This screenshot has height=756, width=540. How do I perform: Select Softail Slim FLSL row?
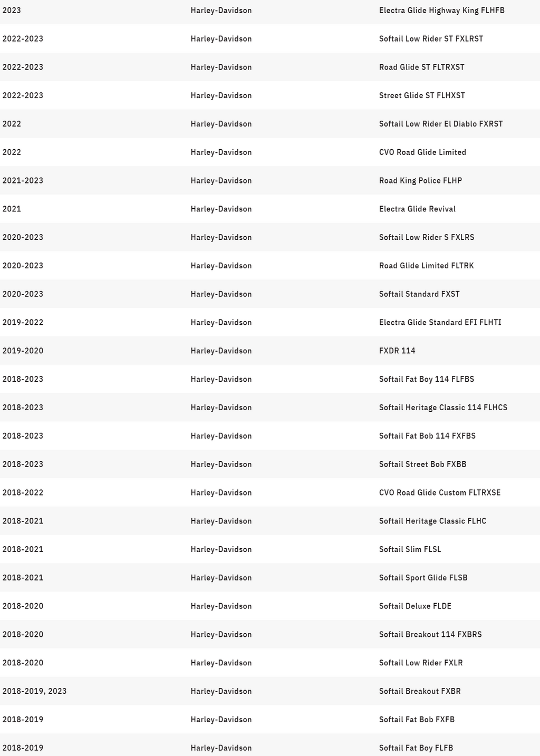coord(270,549)
